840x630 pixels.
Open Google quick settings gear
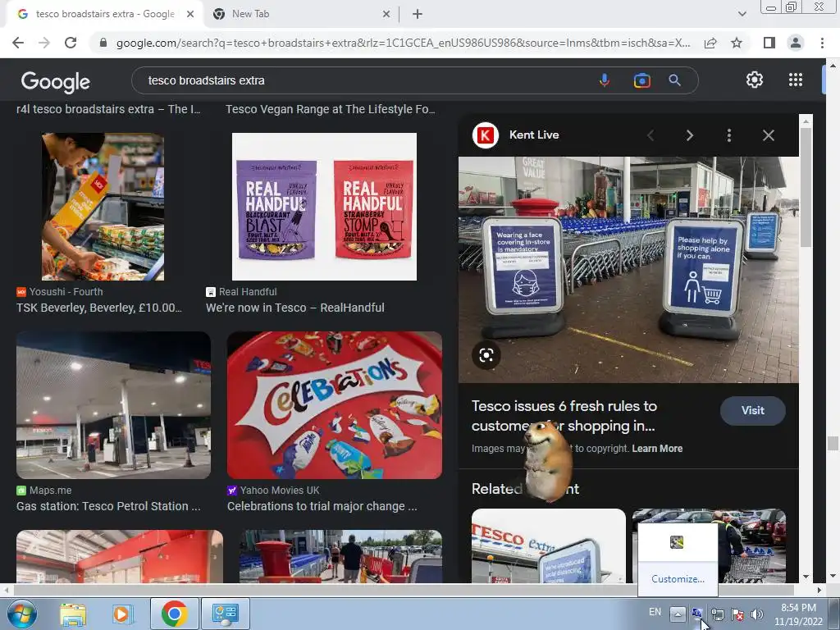click(755, 80)
